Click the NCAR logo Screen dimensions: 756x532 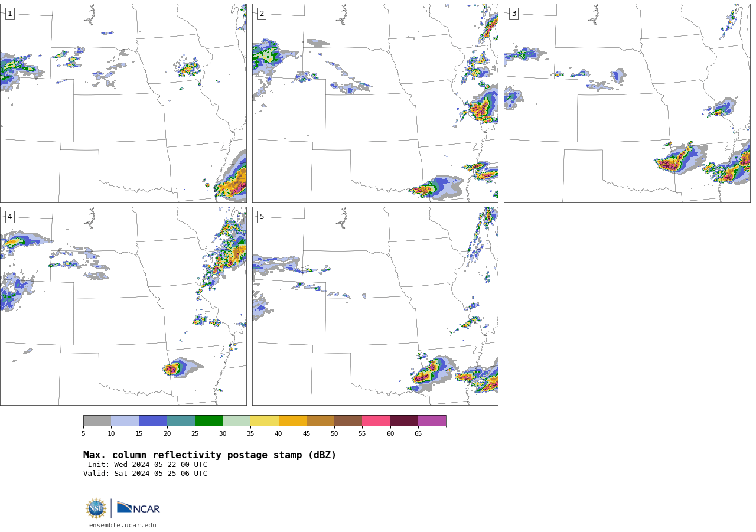tap(138, 508)
